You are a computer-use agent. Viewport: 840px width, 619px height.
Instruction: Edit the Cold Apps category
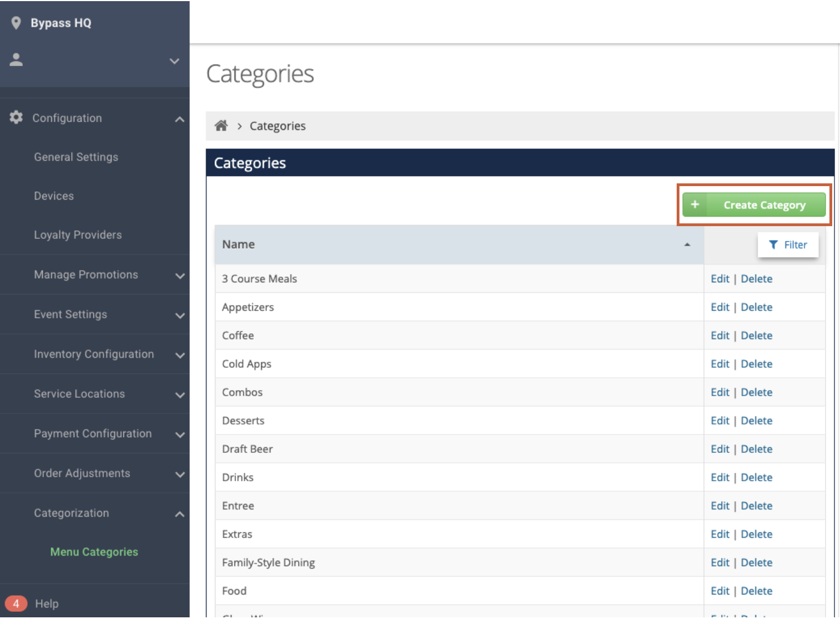pyautogui.click(x=720, y=363)
